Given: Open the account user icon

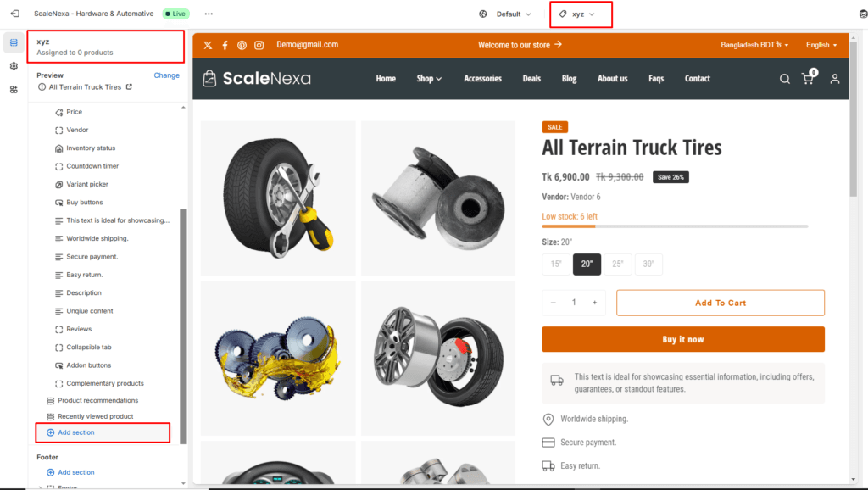Looking at the screenshot, I should pyautogui.click(x=835, y=79).
